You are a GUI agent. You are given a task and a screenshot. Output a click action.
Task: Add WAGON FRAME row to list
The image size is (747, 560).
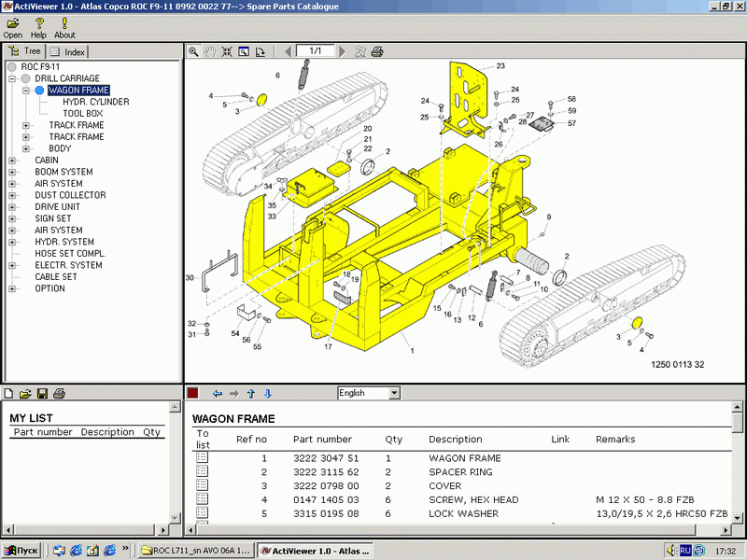(x=202, y=458)
